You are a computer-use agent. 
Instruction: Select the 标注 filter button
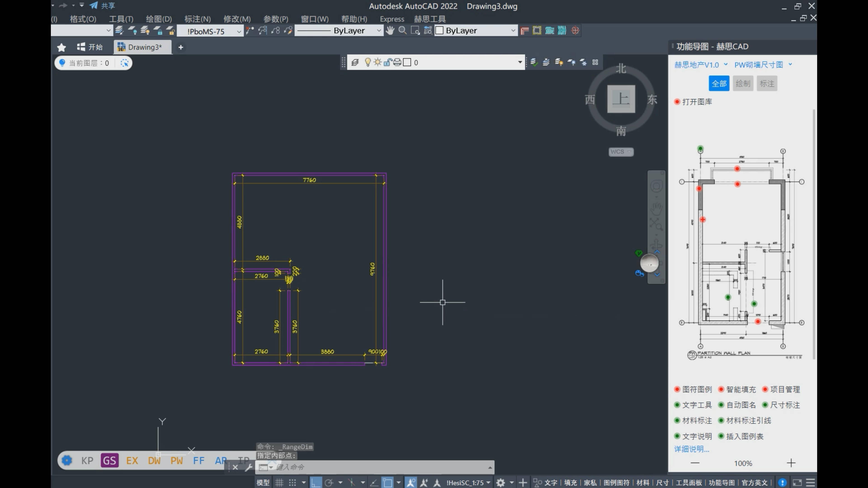pos(767,84)
